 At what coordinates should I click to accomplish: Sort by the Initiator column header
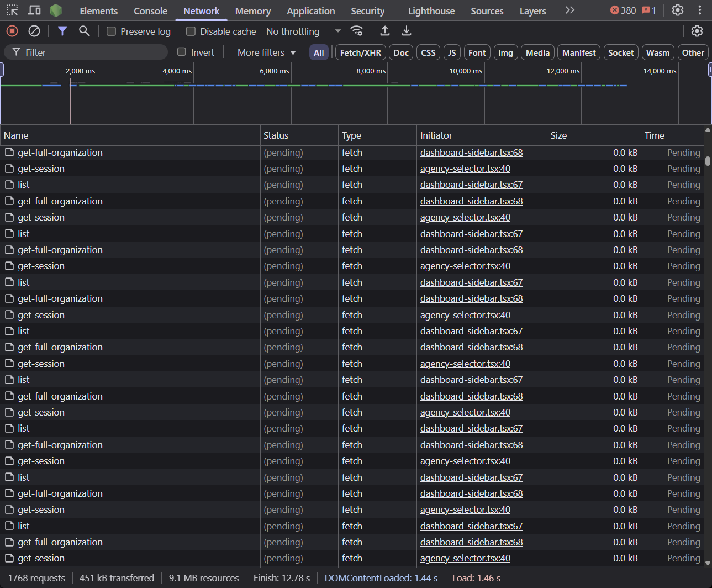click(482, 135)
